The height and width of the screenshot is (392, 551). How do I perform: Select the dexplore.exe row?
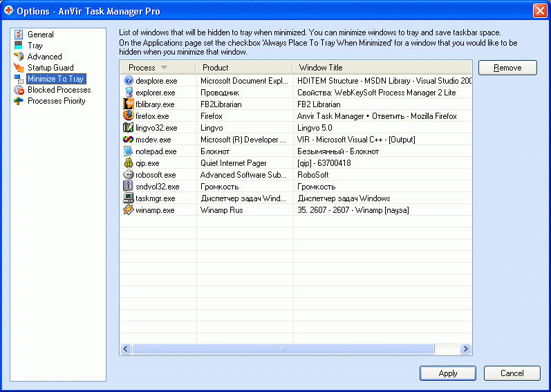[296, 80]
